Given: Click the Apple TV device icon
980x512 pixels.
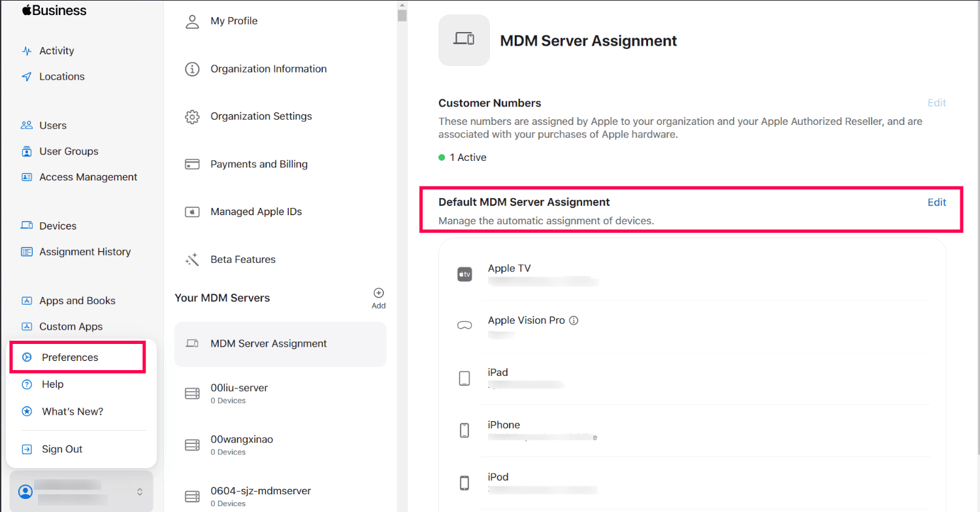Looking at the screenshot, I should pos(465,275).
